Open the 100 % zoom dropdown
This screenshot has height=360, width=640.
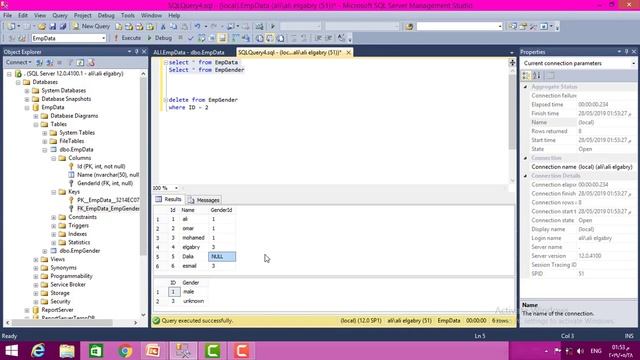[x=176, y=188]
